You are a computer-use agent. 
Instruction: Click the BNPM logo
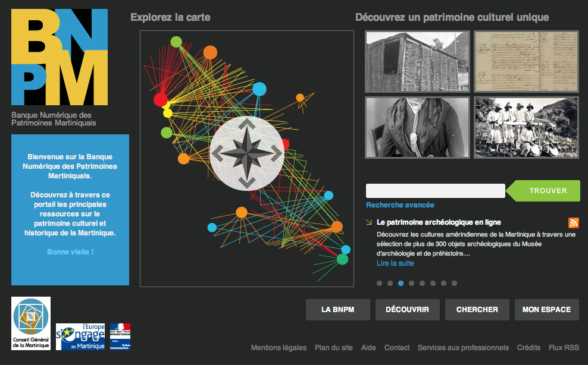(x=60, y=57)
